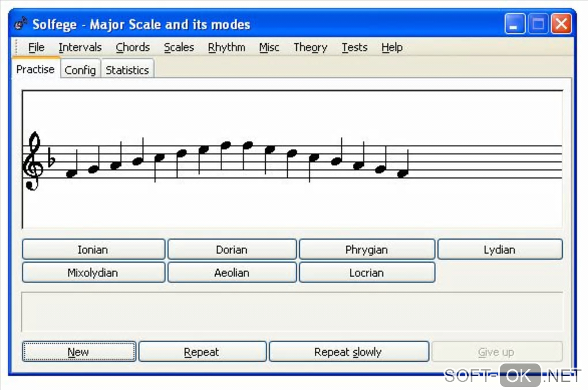
Task: Choose the Dorian mode button
Action: 232,249
